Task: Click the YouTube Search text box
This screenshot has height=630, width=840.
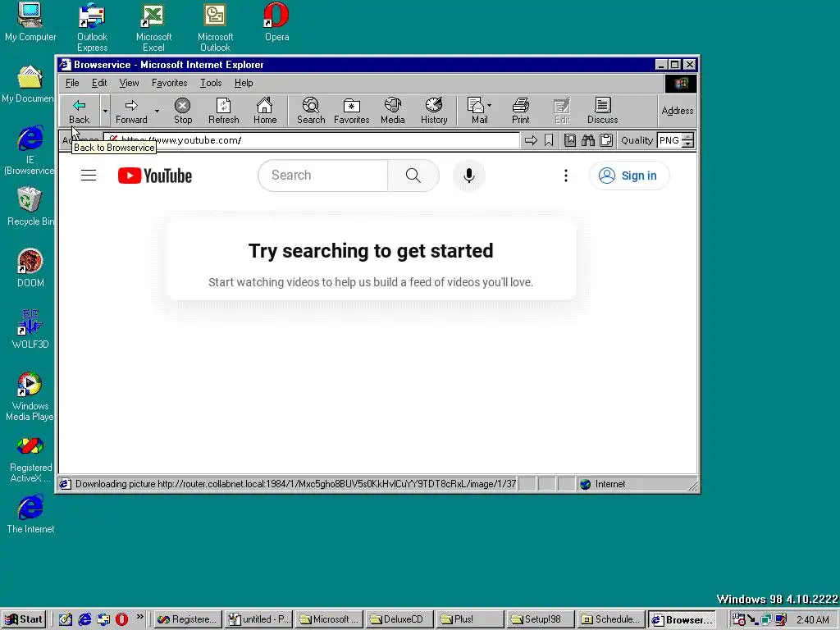Action: tap(323, 176)
